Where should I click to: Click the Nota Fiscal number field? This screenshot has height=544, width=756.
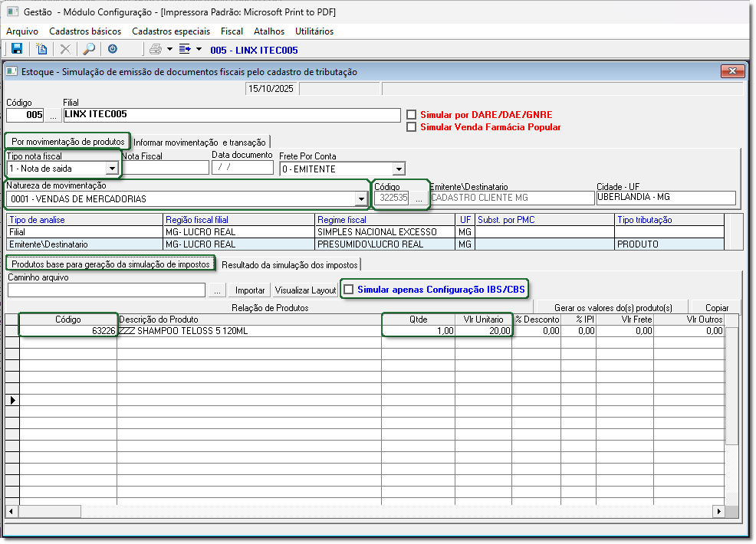point(166,168)
